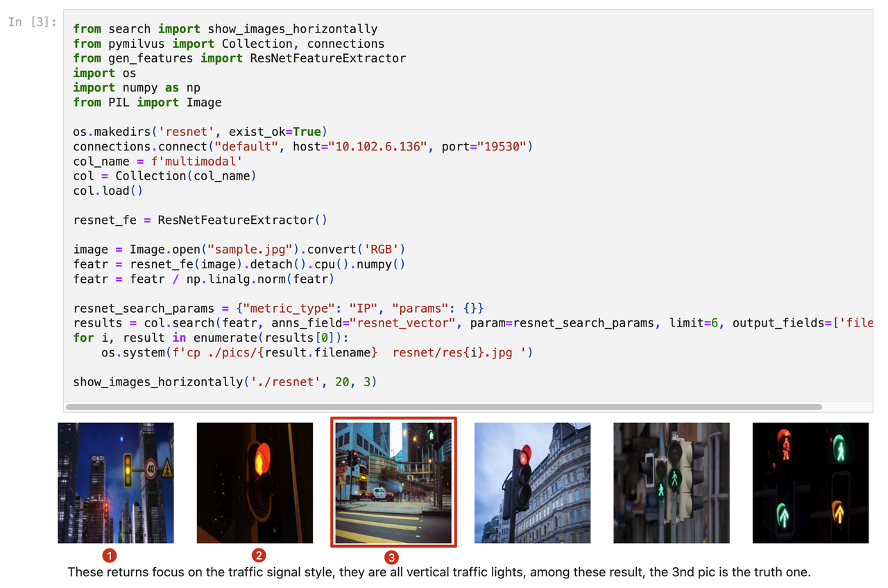
Task: Click the "In [3]:" execution prompt
Action: pyautogui.click(x=34, y=22)
